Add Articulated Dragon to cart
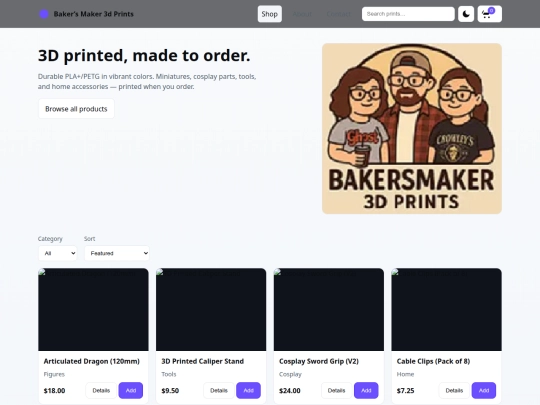 coord(131,391)
